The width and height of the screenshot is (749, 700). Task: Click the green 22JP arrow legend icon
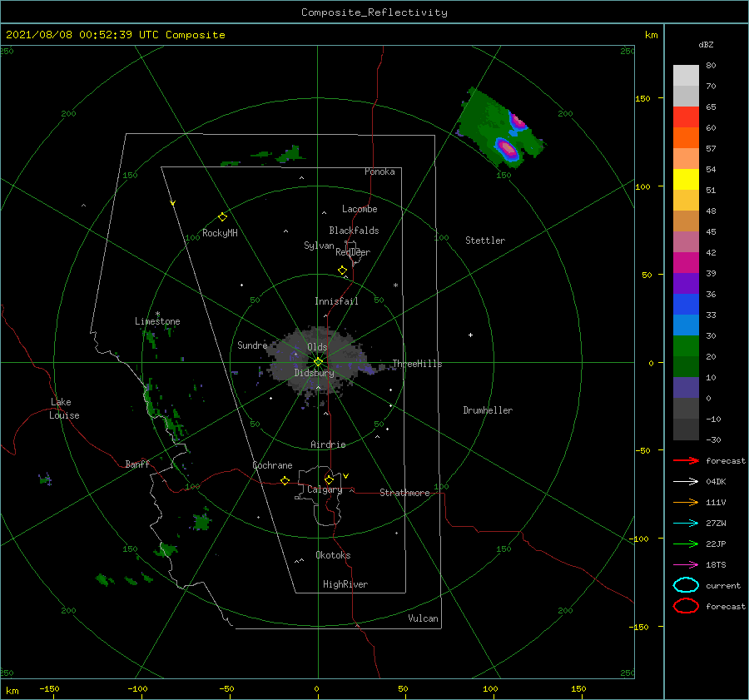tap(686, 544)
